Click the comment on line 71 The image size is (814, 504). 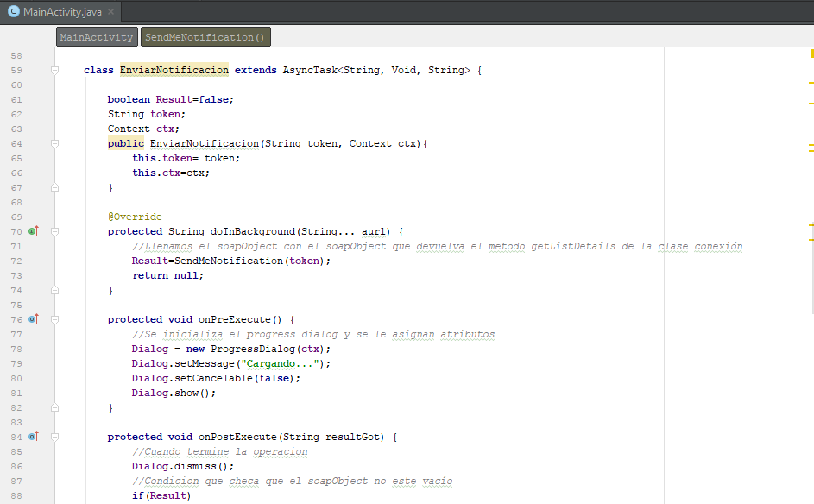pos(437,246)
